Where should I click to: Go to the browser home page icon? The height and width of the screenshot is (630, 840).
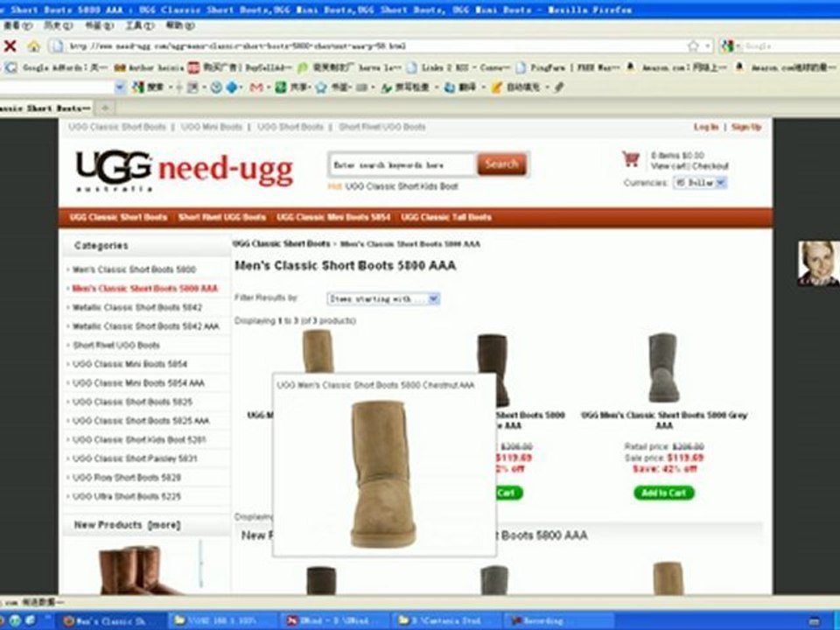pyautogui.click(x=34, y=46)
